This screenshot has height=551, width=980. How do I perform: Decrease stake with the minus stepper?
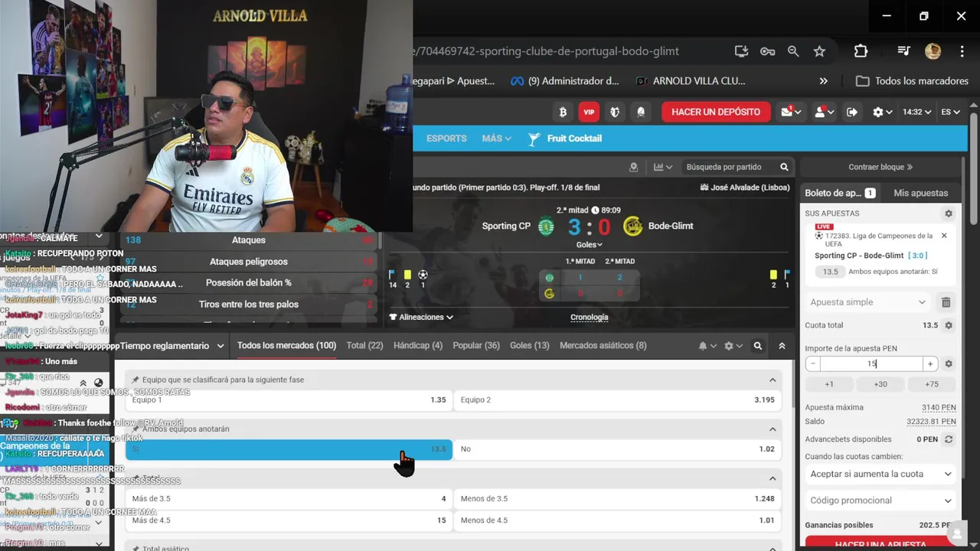(813, 364)
